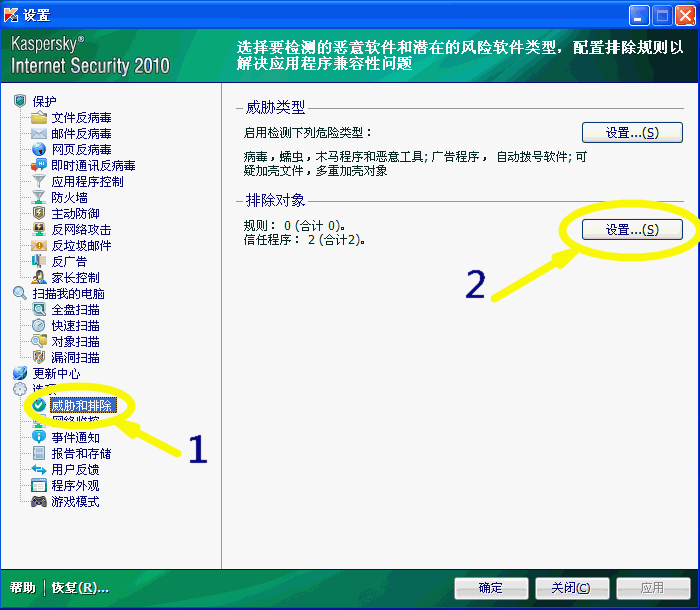Select the 更新中心 section
700x610 pixels.
pyautogui.click(x=56, y=373)
